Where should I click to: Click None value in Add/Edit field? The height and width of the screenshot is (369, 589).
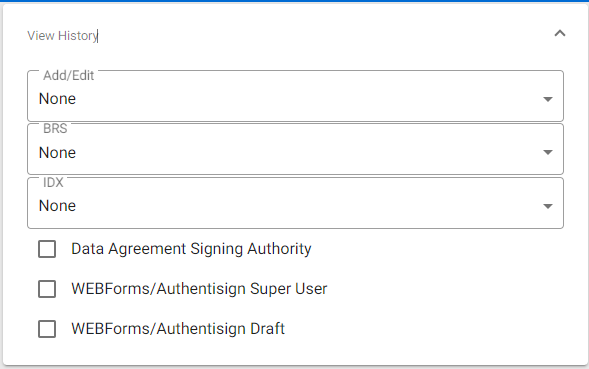click(57, 99)
